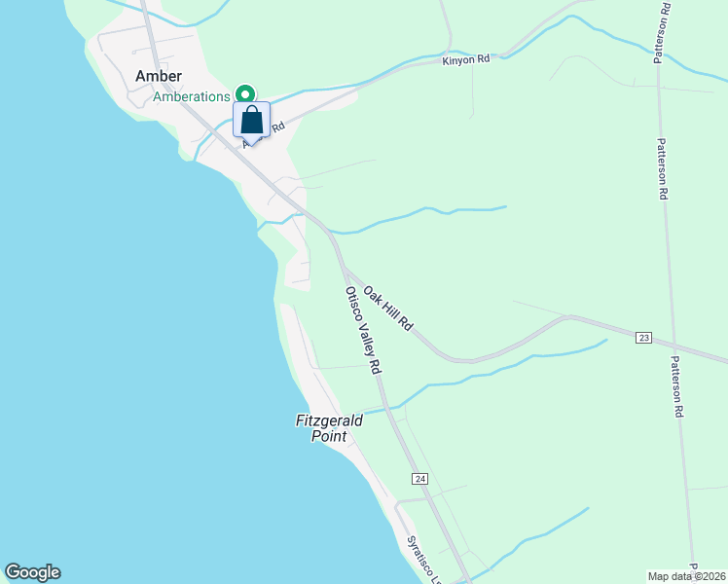Open the Google logo link

pyautogui.click(x=32, y=572)
